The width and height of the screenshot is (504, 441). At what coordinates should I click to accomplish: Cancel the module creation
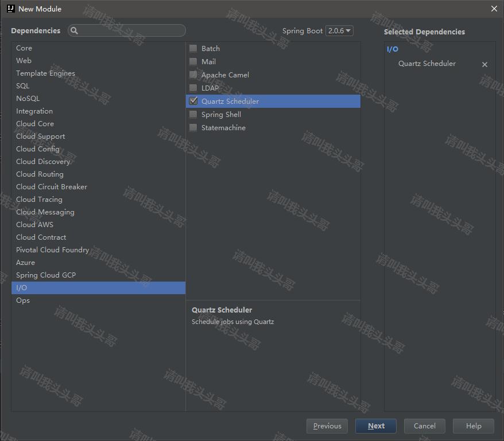[425, 426]
